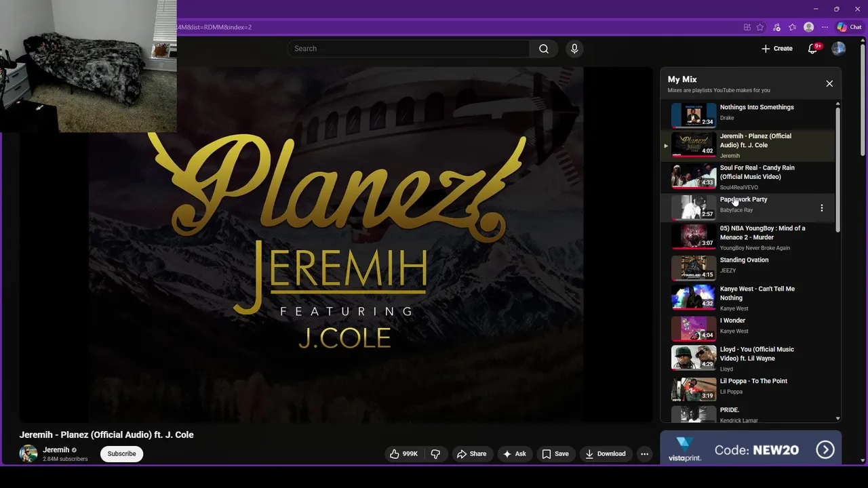This screenshot has height=488, width=868.
Task: Select Jeremih Planez playlist entry
Action: 749,146
